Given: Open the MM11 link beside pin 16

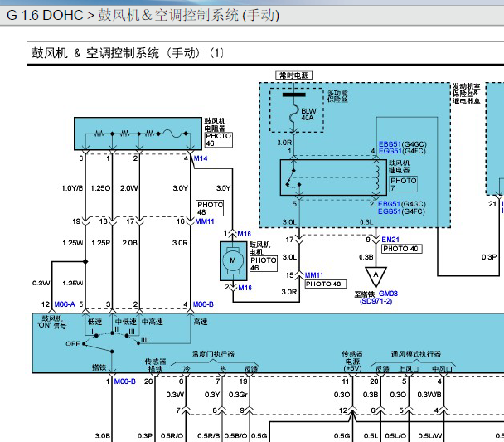Looking at the screenshot, I should 205,221.
